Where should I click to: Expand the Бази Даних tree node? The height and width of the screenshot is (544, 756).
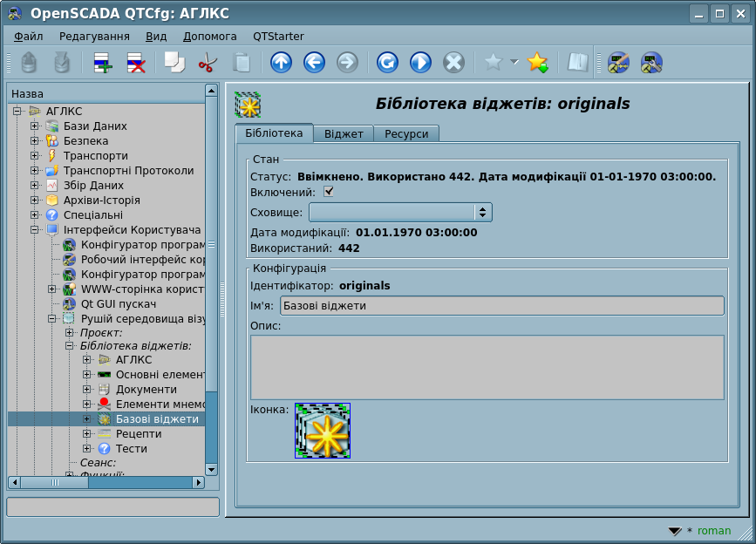pyautogui.click(x=34, y=126)
